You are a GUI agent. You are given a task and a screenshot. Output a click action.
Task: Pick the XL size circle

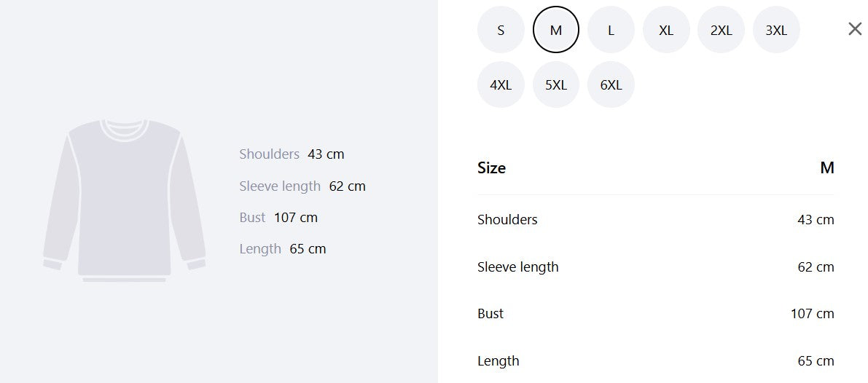click(666, 30)
